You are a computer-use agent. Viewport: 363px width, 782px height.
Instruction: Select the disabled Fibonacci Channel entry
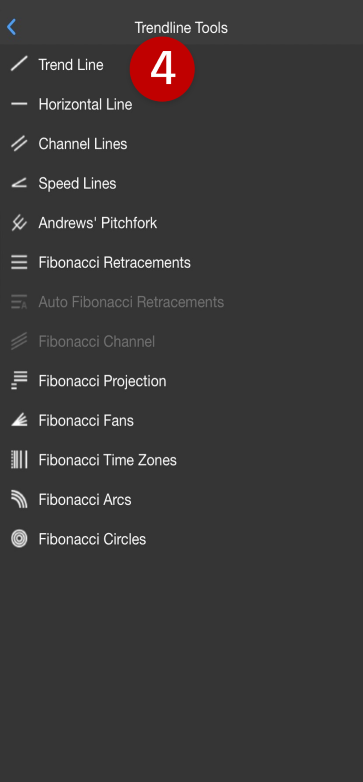[x=97, y=342]
